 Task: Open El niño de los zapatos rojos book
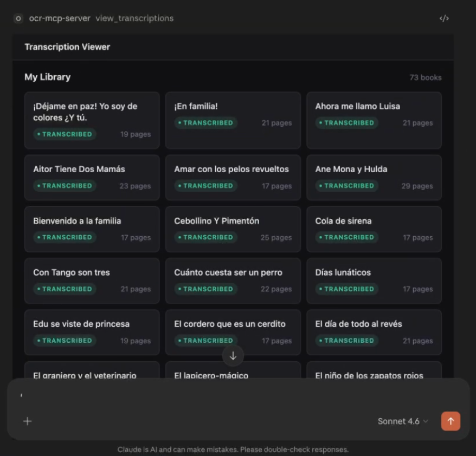tap(374, 370)
